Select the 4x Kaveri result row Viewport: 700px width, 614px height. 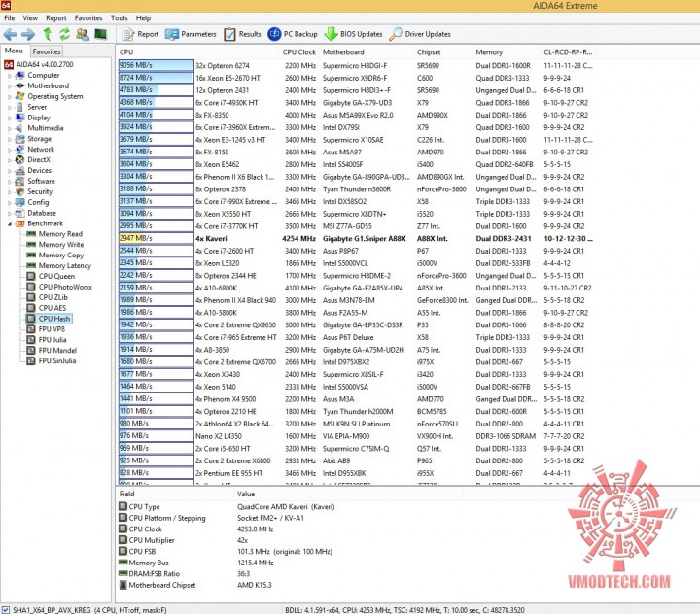(356, 239)
